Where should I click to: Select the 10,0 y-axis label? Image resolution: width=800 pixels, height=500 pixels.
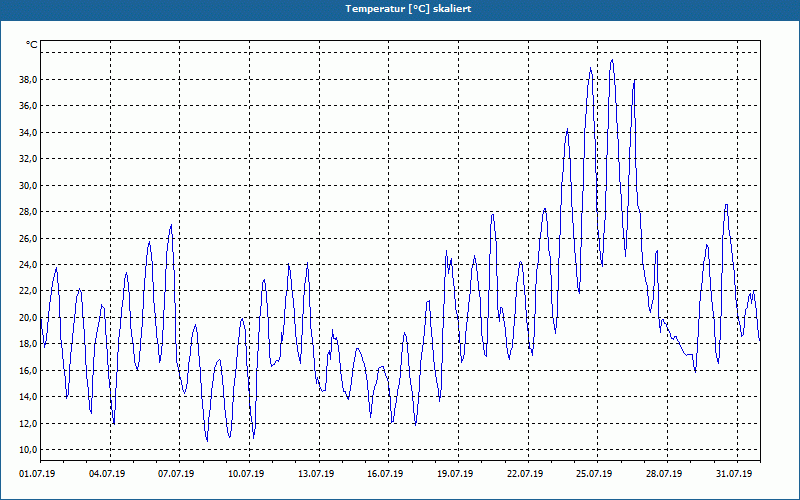28,449
